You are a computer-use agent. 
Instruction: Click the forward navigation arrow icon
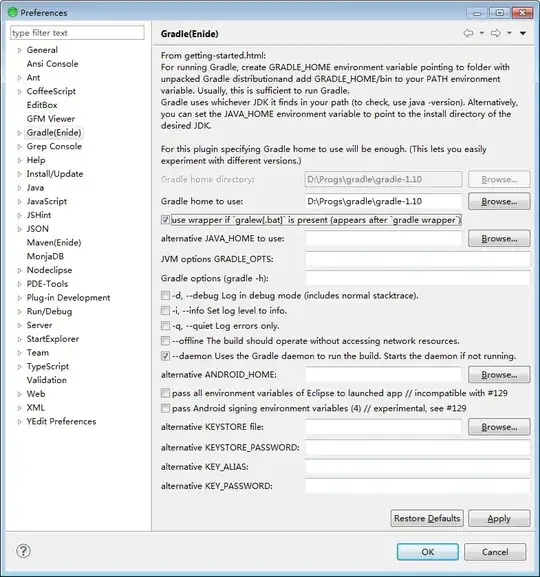495,33
